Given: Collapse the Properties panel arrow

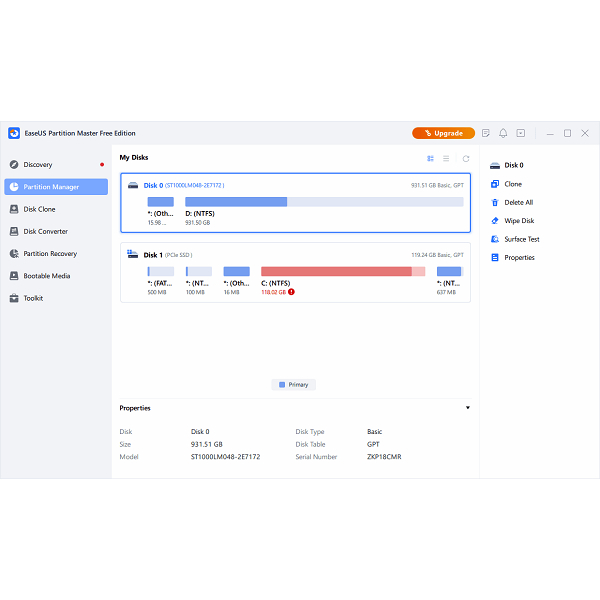Looking at the screenshot, I should click(x=468, y=408).
